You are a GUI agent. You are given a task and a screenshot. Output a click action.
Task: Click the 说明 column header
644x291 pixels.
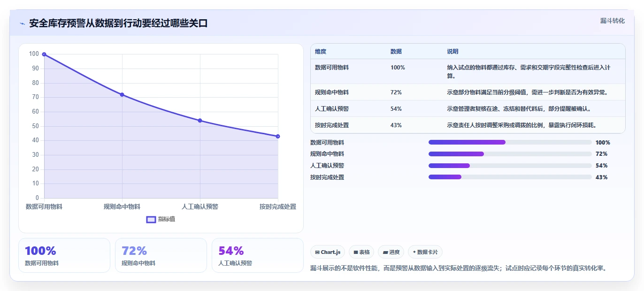pos(452,52)
